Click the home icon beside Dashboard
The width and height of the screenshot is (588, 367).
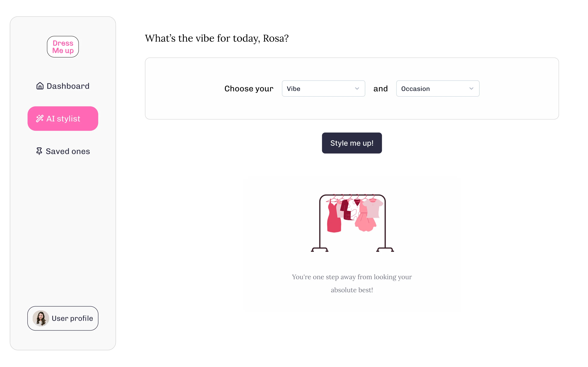pos(40,86)
